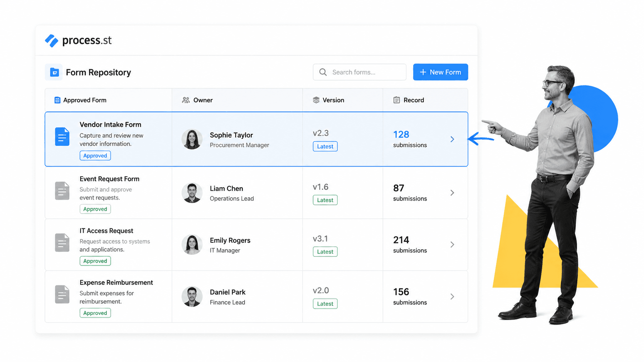644x362 pixels.
Task: Click version number v1.6
Action: point(320,187)
